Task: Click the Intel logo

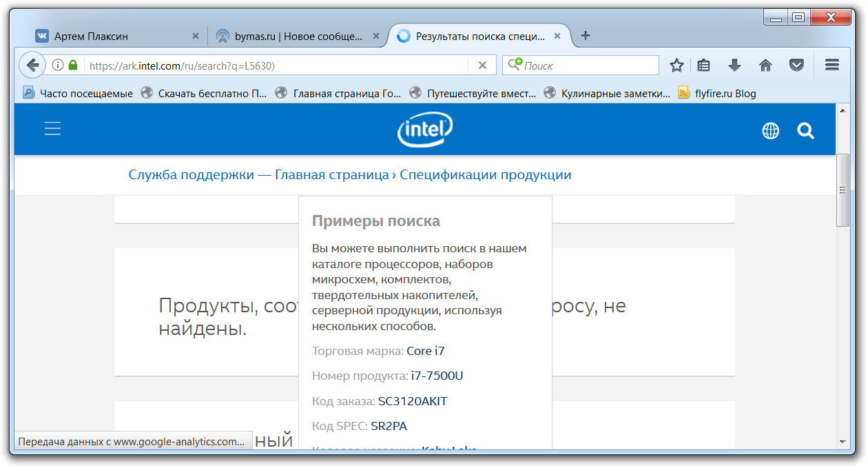Action: click(425, 130)
